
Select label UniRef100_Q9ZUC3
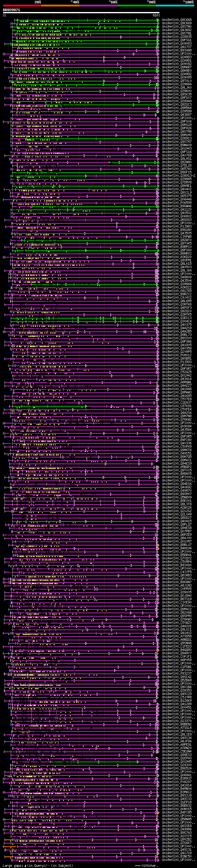click(177, 104)
